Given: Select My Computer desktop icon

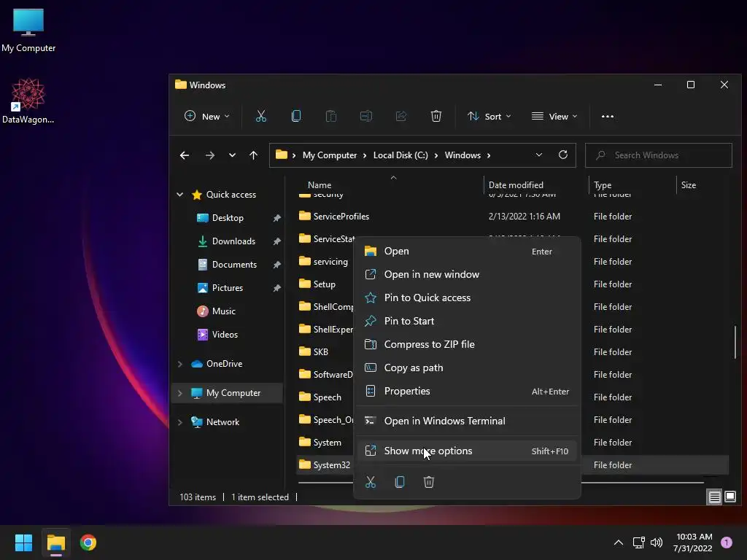Looking at the screenshot, I should 28,31.
